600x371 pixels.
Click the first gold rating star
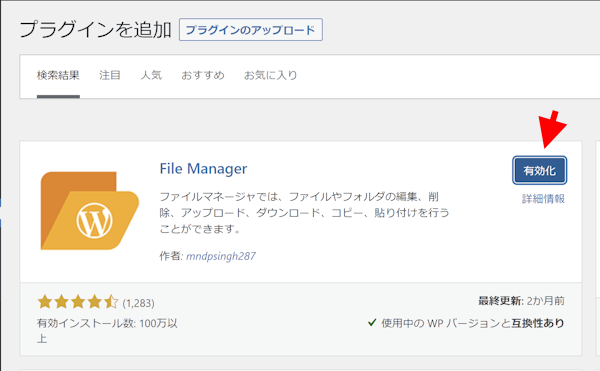click(45, 302)
